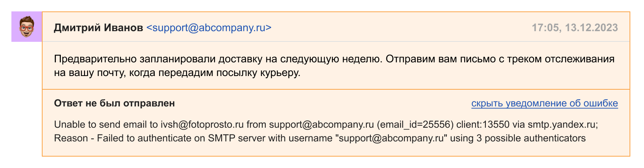Hide the error notification via скрыть уведомление link
This screenshot has width=644, height=168.
pos(544,103)
